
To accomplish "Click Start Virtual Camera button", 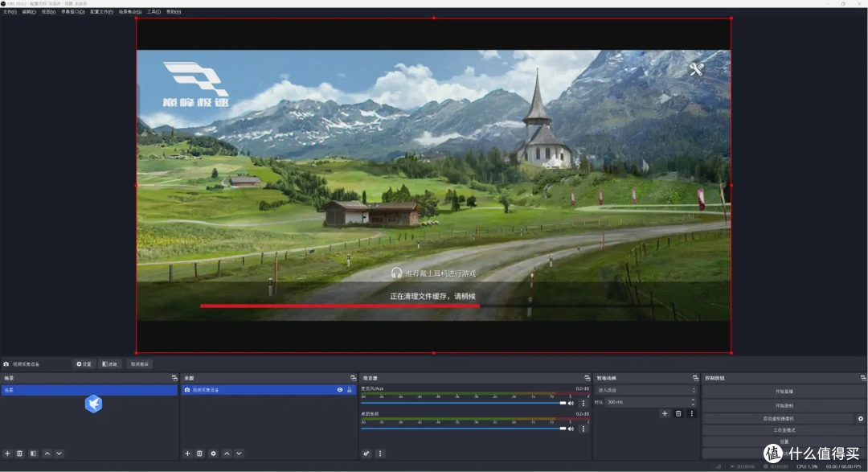I will coord(778,419).
